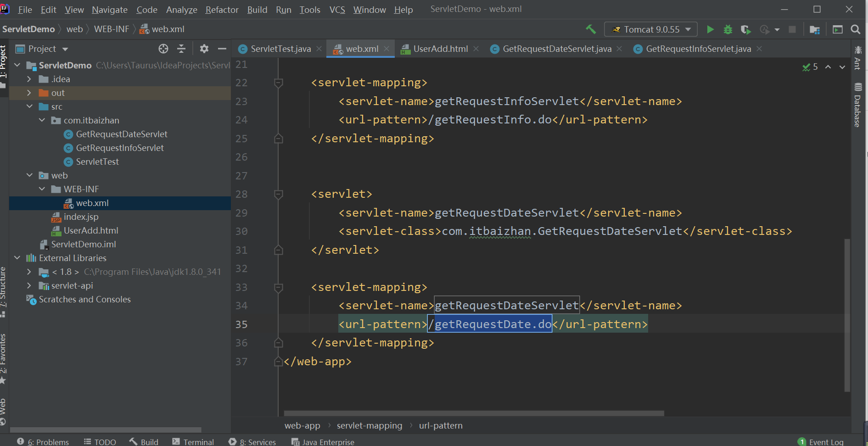Click the inspection checkmark widget
Screen dimensions: 868x446
[x=810, y=67]
